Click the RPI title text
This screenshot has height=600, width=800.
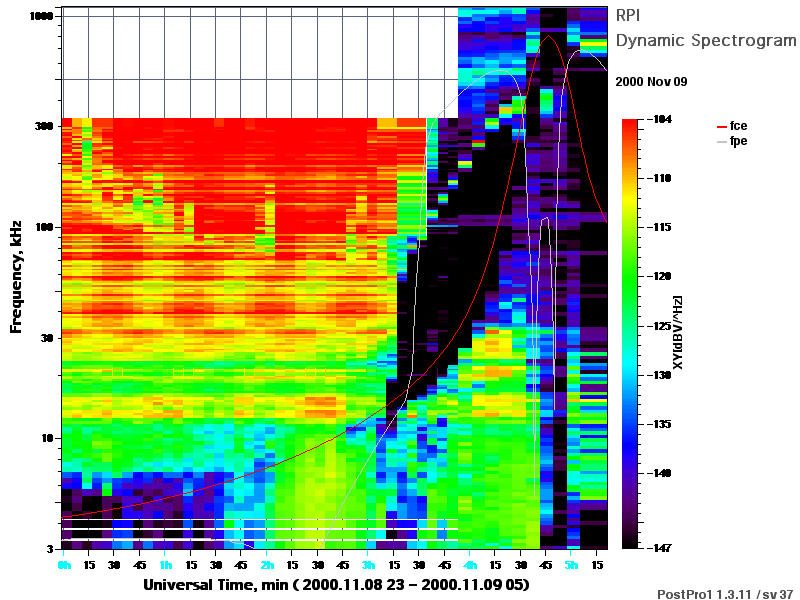(628, 15)
